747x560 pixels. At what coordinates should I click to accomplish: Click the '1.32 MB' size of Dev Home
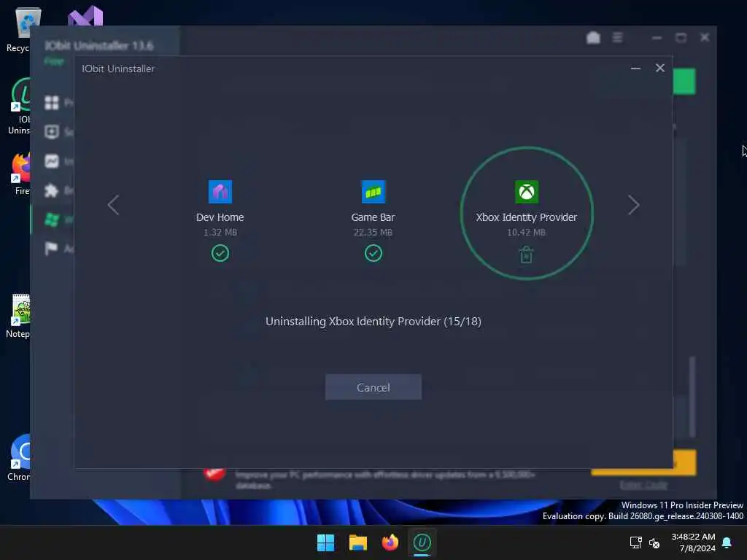pos(220,233)
